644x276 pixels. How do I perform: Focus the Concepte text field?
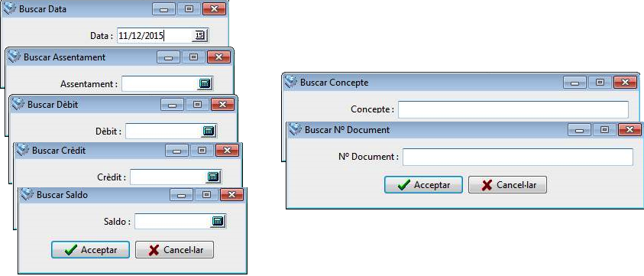pos(513,109)
